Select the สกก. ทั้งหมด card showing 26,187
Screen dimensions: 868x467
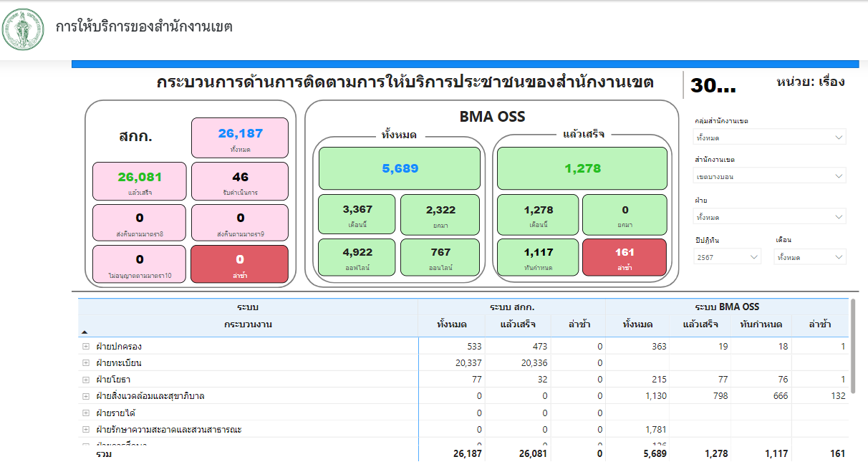point(240,138)
